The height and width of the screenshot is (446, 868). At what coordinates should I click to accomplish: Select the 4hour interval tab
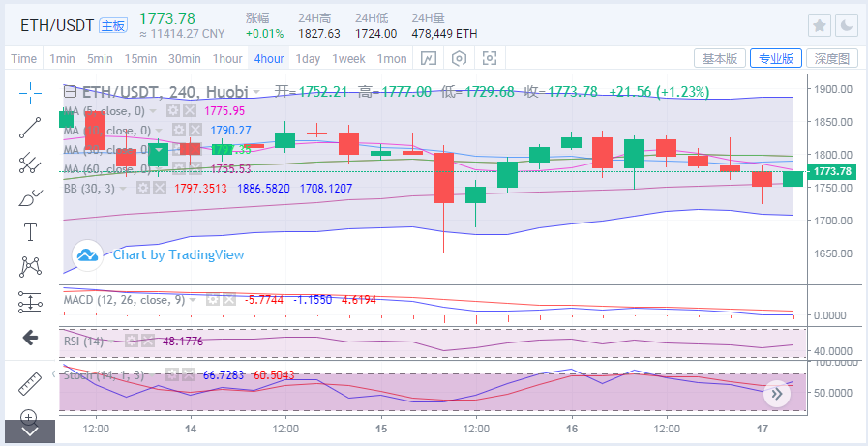tap(269, 59)
